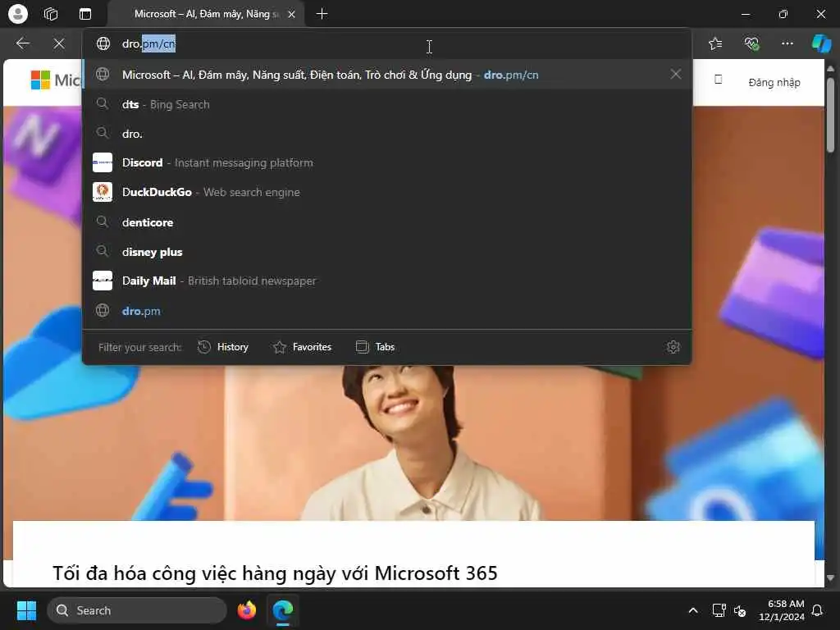This screenshot has width=840, height=630.
Task: Select the denticore search suggestion
Action: coord(387,221)
